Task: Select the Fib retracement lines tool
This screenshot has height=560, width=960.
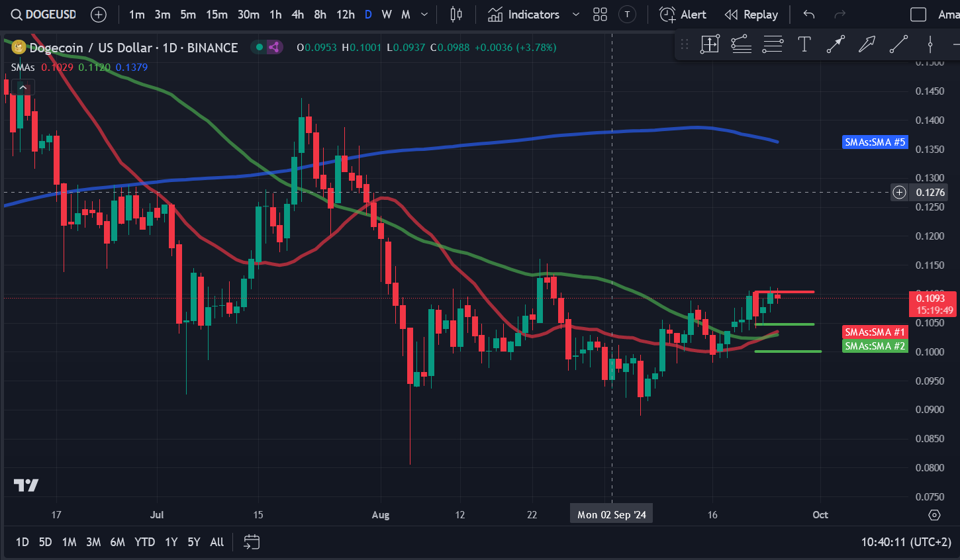Action: coord(773,44)
